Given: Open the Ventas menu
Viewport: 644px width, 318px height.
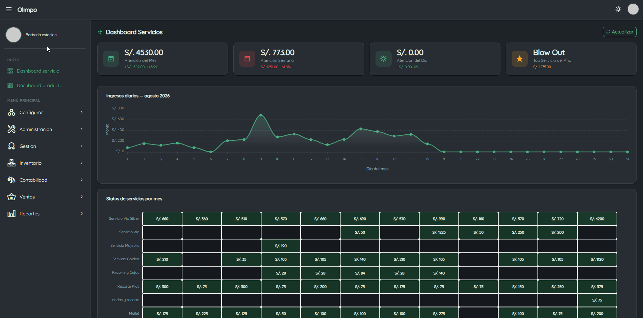Looking at the screenshot, I should click(45, 197).
